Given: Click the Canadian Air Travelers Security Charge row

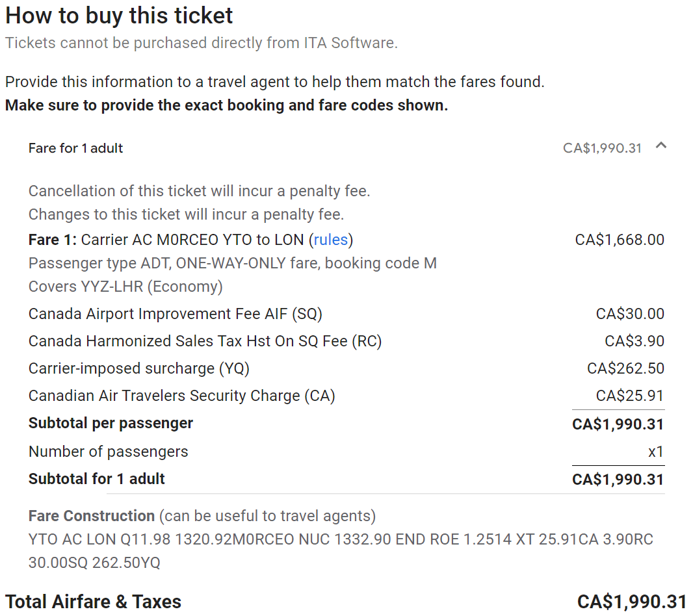Looking at the screenshot, I should point(181,396).
